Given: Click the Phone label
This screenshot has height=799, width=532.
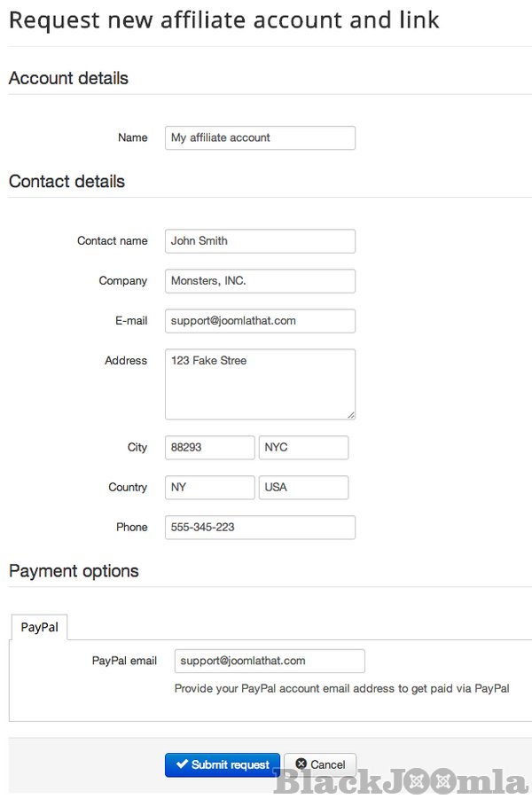Looking at the screenshot, I should [x=131, y=528].
